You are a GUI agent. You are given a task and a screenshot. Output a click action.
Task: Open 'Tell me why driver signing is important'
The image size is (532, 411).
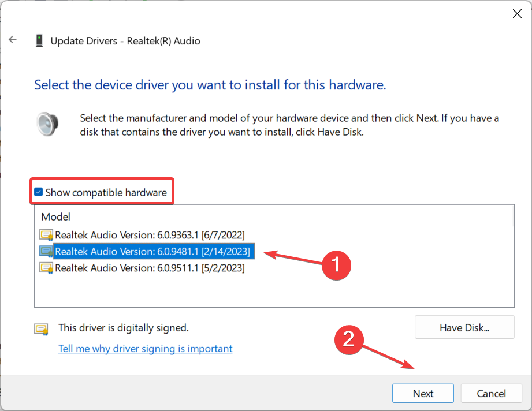[145, 349]
